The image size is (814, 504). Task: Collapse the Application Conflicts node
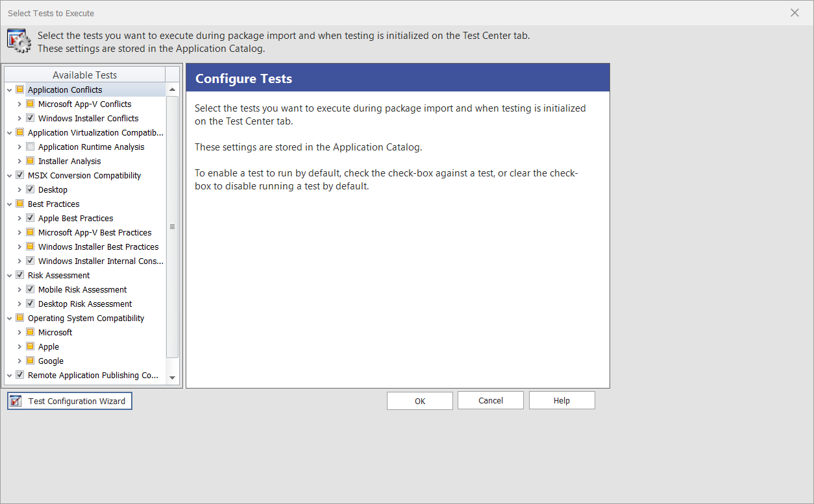(x=8, y=90)
